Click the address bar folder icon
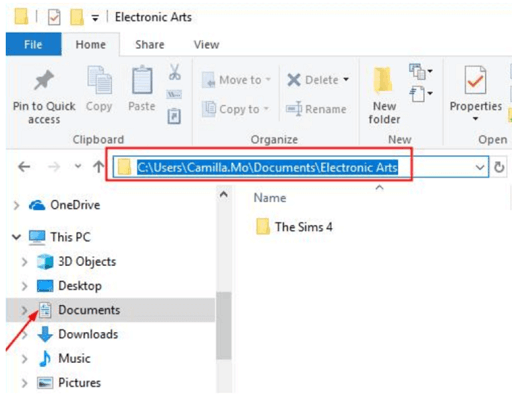Screen dimensions: 512x400 pos(124,167)
